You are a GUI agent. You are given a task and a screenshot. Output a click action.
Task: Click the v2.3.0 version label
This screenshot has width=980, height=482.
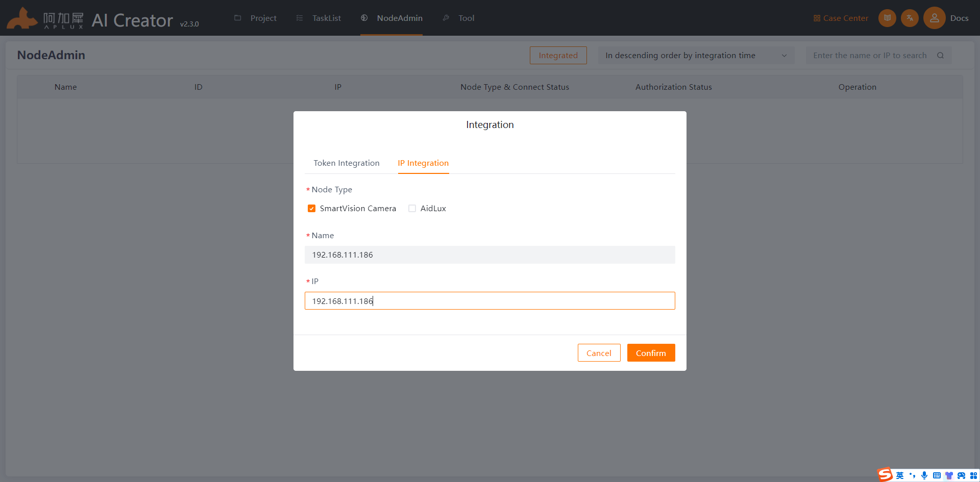(x=189, y=24)
